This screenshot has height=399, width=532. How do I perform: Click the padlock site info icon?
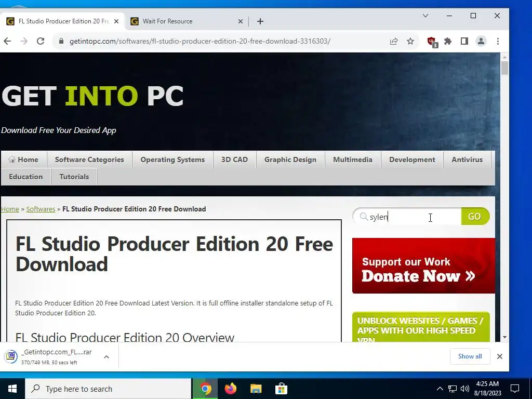(61, 41)
